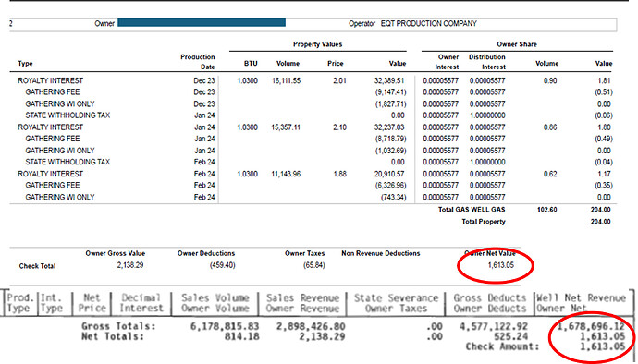Select the Operator EQT PRODUCTION COMPANY text
Screen dimensions: 638x364
(412, 24)
